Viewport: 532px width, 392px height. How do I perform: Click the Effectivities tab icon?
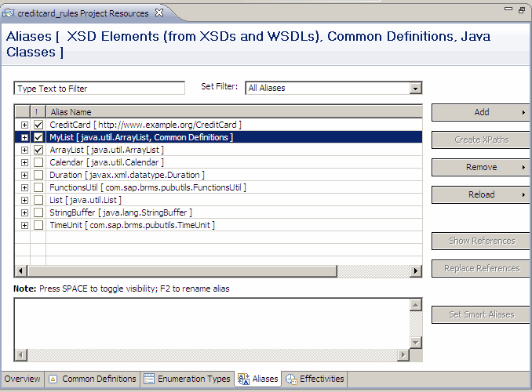291,379
